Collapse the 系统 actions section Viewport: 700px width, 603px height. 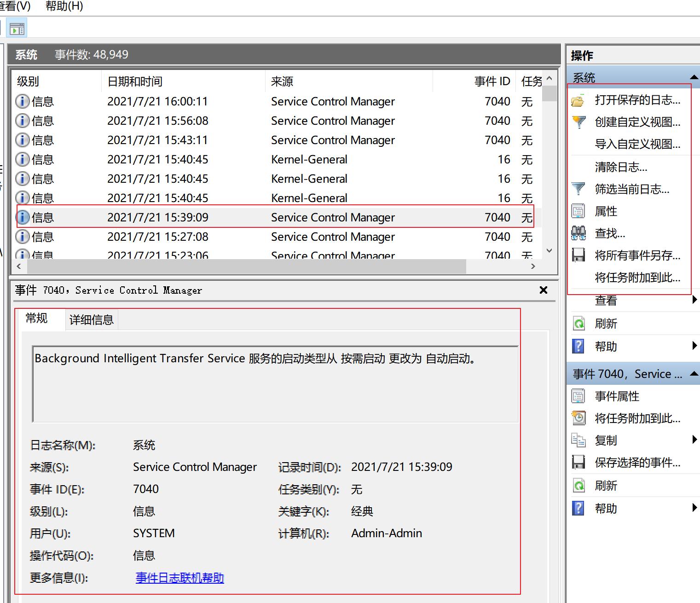coord(694,77)
